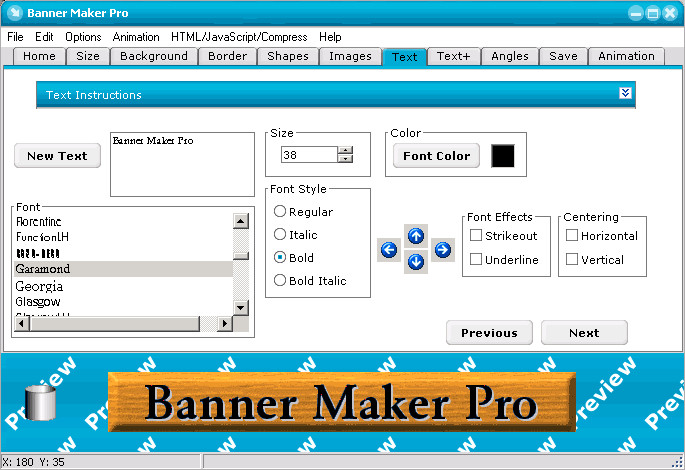Click the font list horizontal scroll thumb
The width and height of the screenshot is (685, 470).
tap(114, 324)
